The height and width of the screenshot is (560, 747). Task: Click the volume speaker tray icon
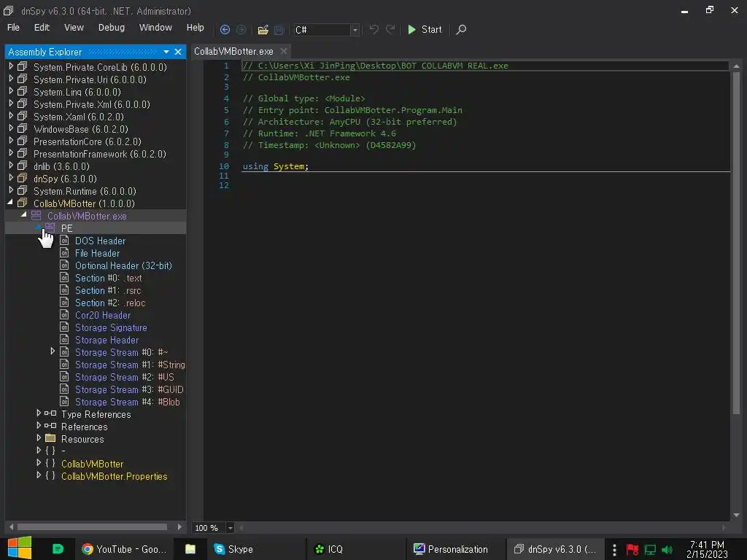pos(667,550)
